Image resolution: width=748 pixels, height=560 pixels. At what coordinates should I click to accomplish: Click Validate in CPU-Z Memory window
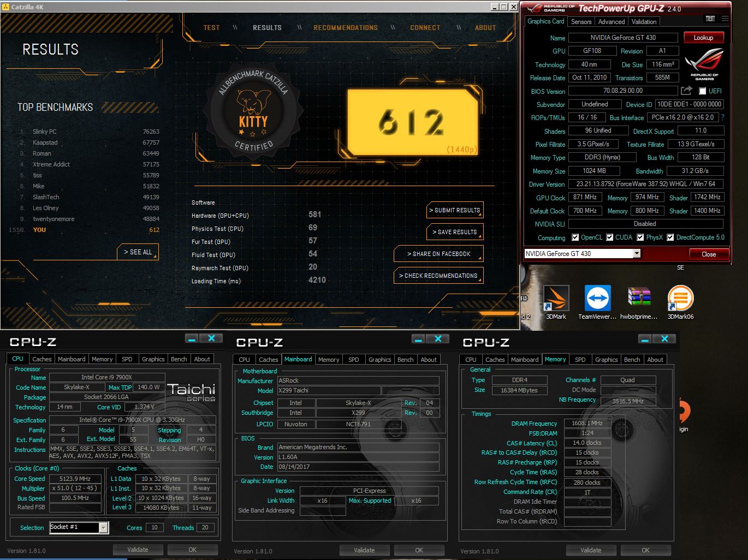(591, 550)
